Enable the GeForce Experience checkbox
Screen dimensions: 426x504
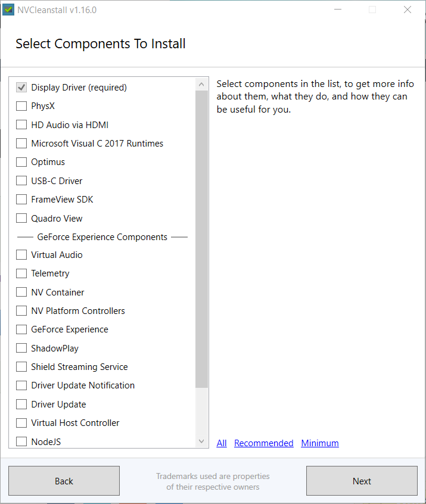21,329
